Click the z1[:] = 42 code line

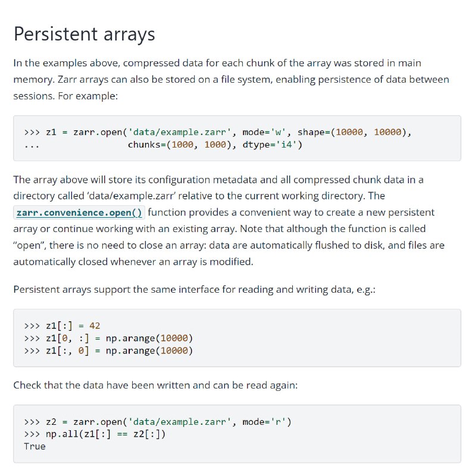(62, 325)
